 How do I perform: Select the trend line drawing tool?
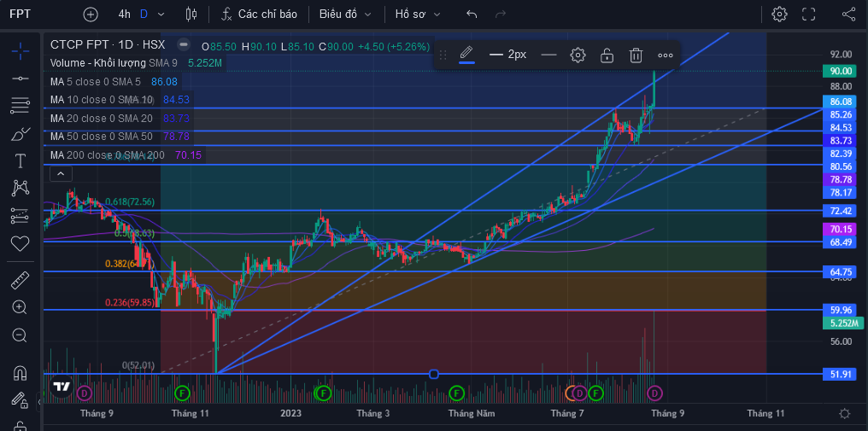pyautogui.click(x=21, y=79)
